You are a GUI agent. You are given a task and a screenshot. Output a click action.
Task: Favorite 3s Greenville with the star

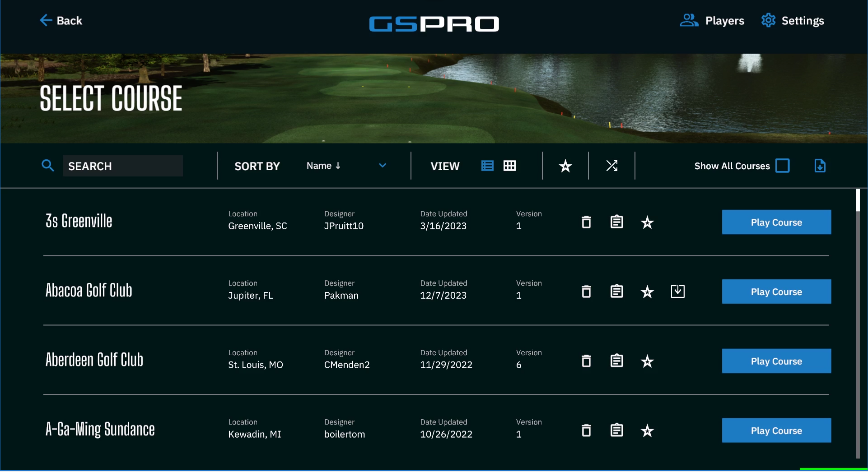647,222
